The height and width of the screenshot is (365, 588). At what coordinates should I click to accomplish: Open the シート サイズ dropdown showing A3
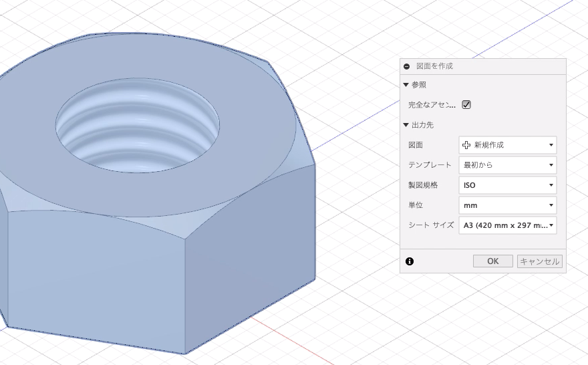[x=508, y=225]
